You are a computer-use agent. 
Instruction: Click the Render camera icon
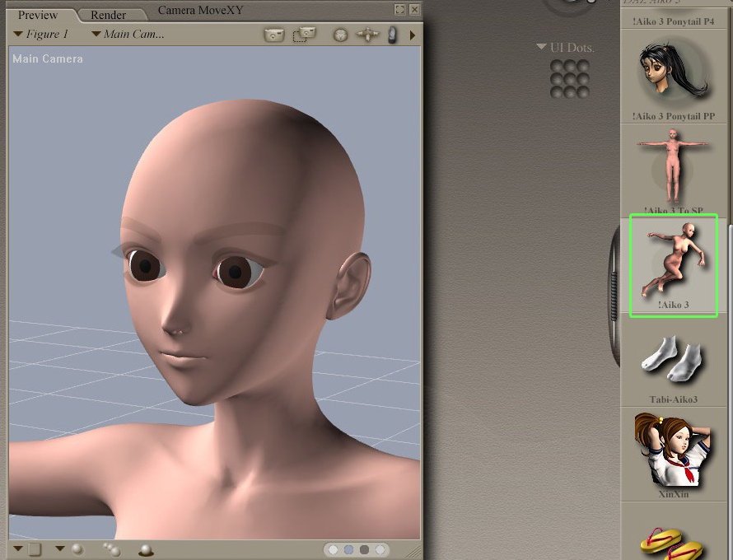(x=274, y=35)
